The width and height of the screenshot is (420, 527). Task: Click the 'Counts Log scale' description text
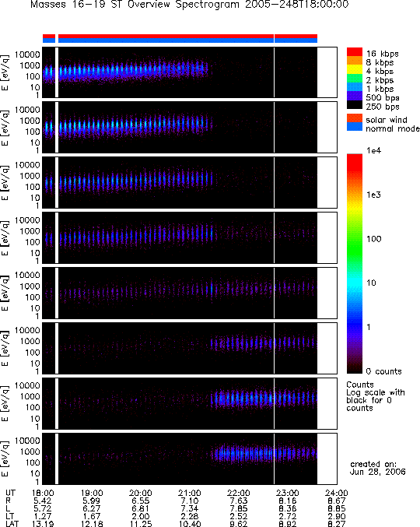pyautogui.click(x=376, y=396)
